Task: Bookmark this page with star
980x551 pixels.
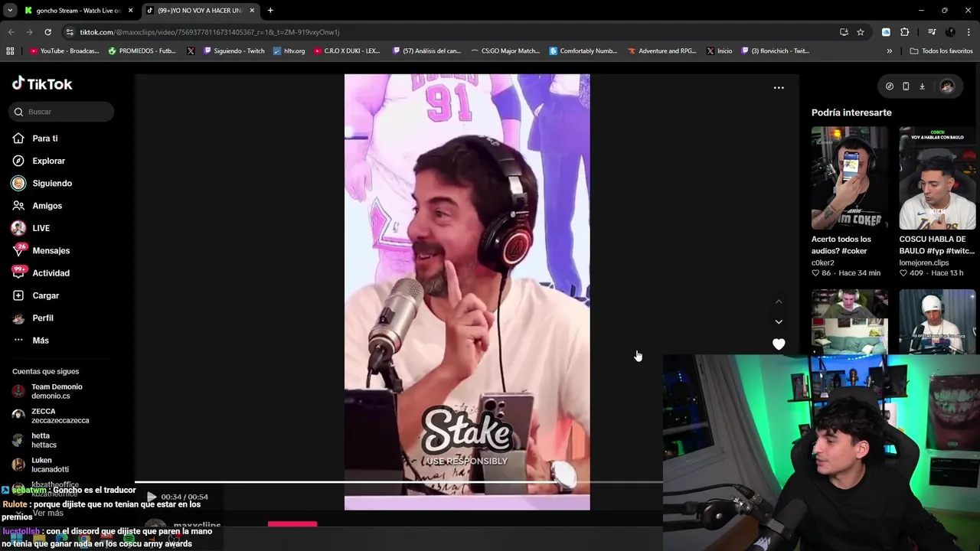Action: (x=861, y=32)
